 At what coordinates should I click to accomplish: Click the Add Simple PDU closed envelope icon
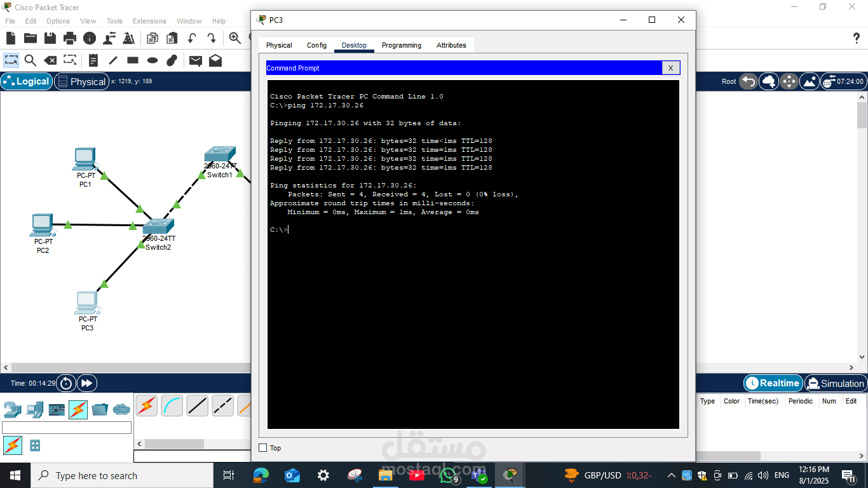(196, 60)
